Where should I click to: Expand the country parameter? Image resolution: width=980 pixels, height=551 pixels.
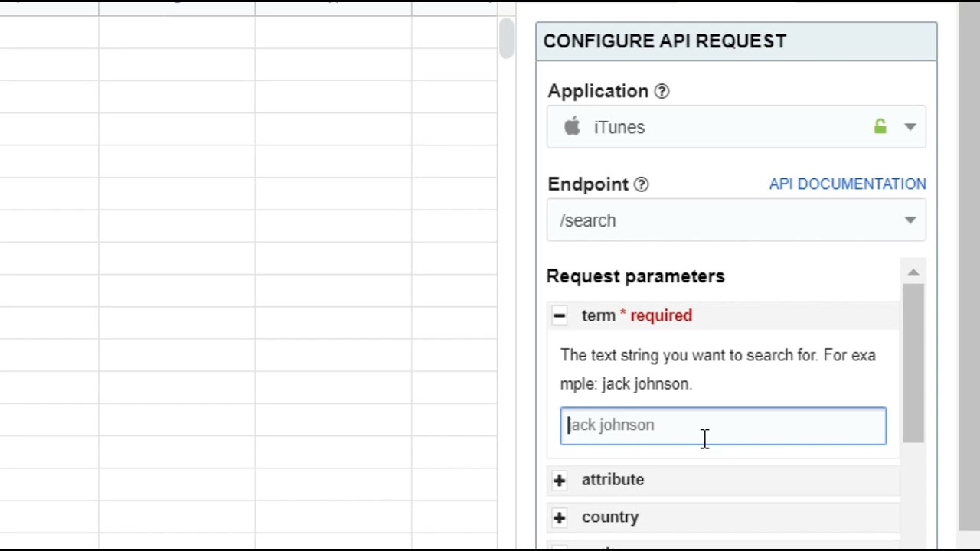(559, 517)
